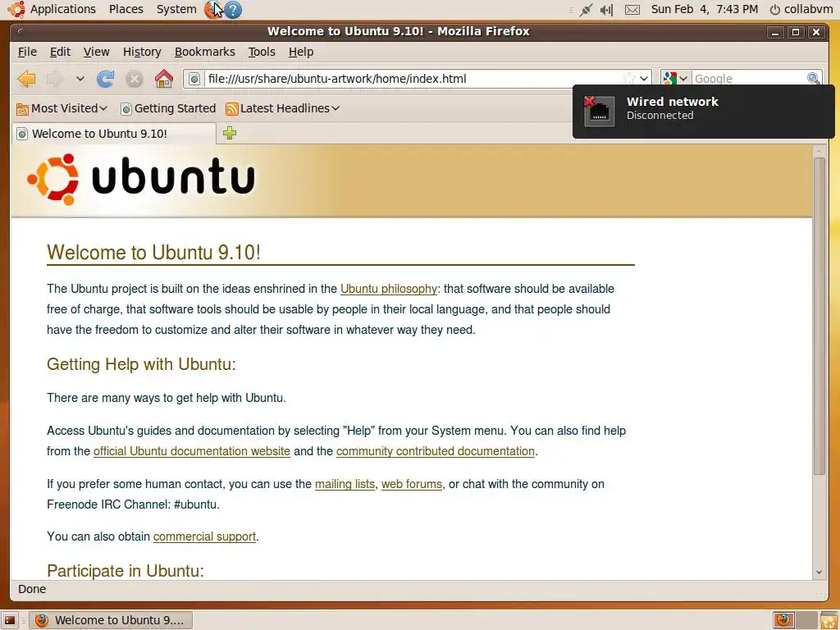
Task: Open the volume control icon
Action: click(606, 9)
